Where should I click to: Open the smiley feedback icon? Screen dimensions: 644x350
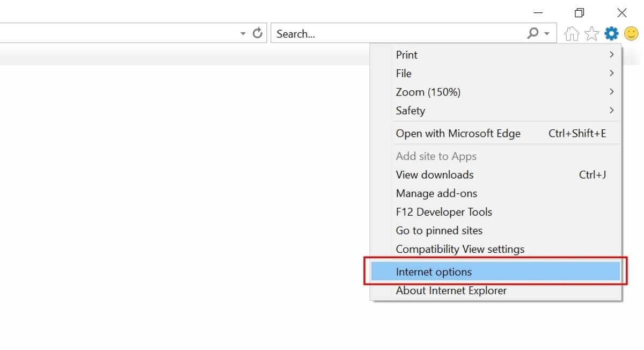(631, 33)
